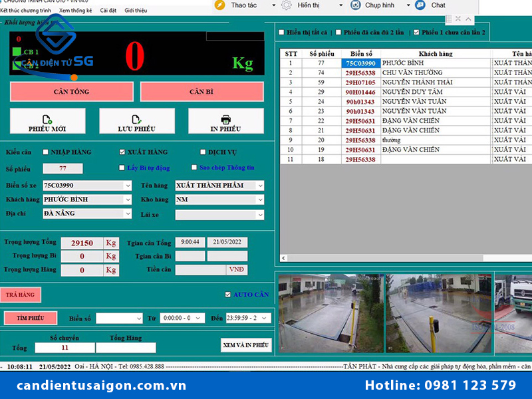Select the row with Số phiếu 18
This screenshot has height=399, width=532.
click(406, 159)
